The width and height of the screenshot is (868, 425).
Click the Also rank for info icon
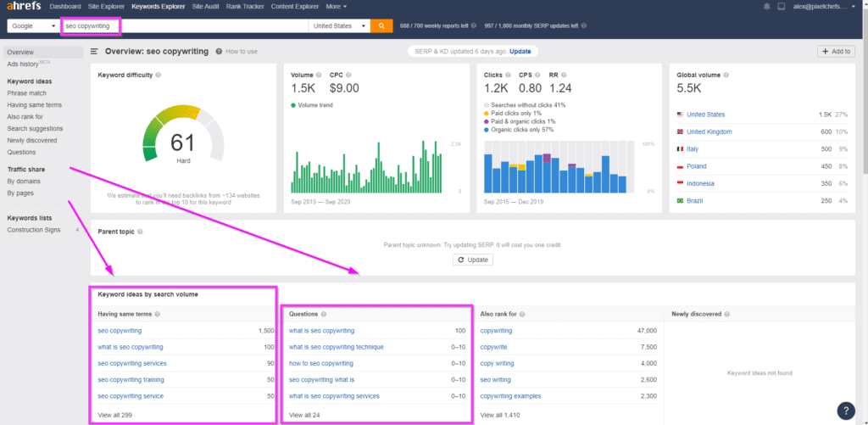[x=522, y=314]
